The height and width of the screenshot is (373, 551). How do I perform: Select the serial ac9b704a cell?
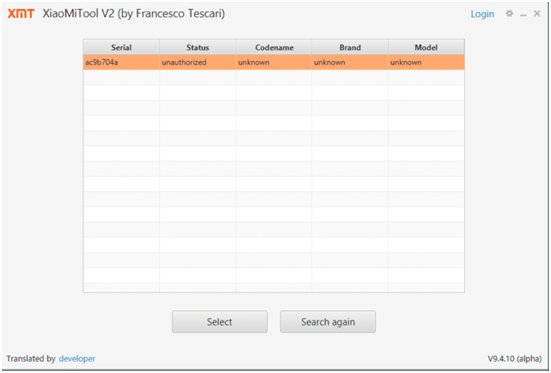tap(121, 62)
